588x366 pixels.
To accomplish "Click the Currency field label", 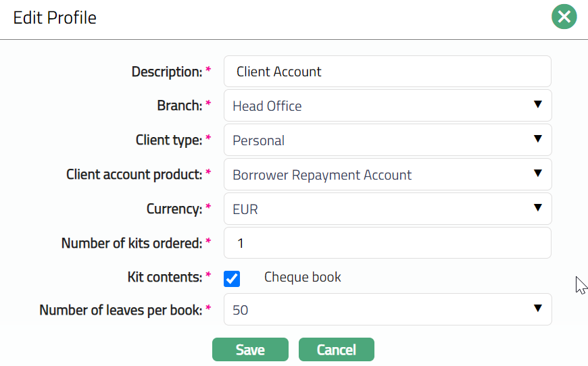I will pyautogui.click(x=174, y=209).
